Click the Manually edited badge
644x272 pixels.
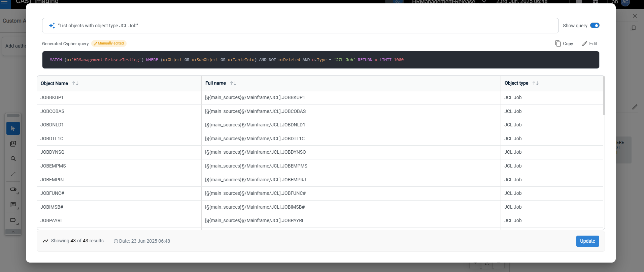(109, 43)
